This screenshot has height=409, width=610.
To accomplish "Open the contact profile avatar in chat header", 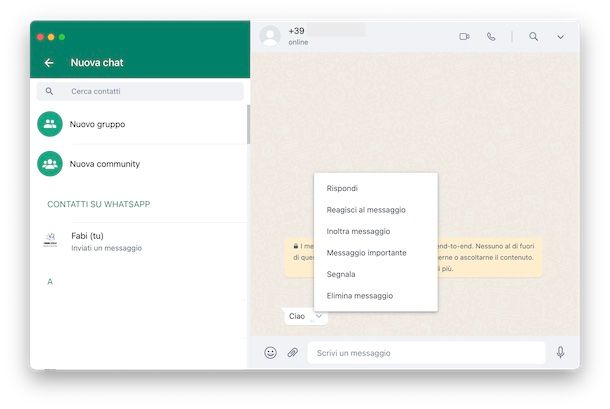I will tap(270, 36).
